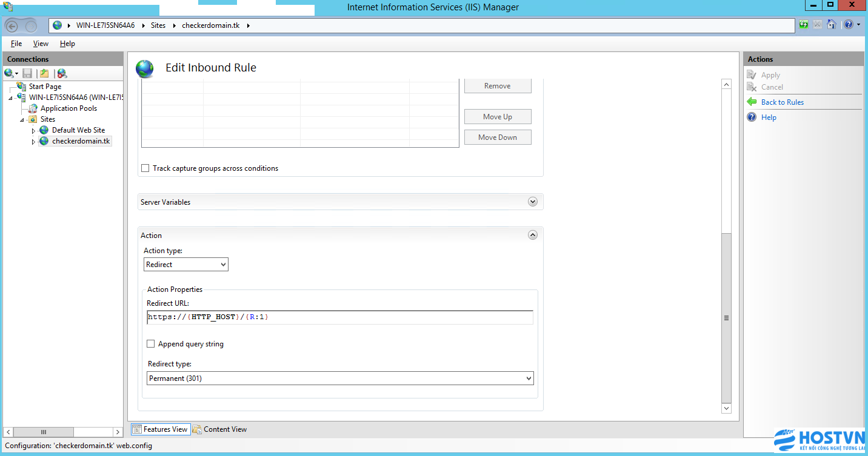Click the Content View tab icon
The width and height of the screenshot is (868, 456).
(x=197, y=429)
